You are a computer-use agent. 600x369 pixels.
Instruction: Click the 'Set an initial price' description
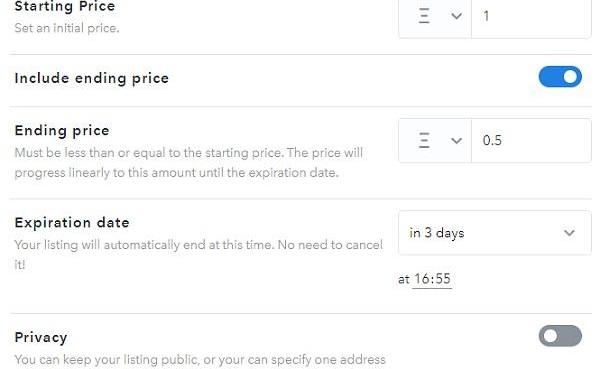tap(67, 28)
